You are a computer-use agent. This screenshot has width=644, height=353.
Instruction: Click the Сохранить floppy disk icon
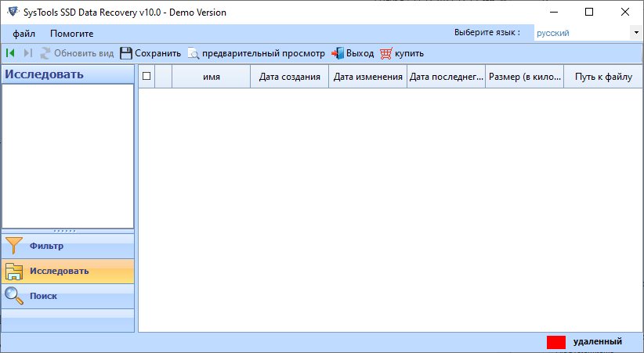point(126,53)
